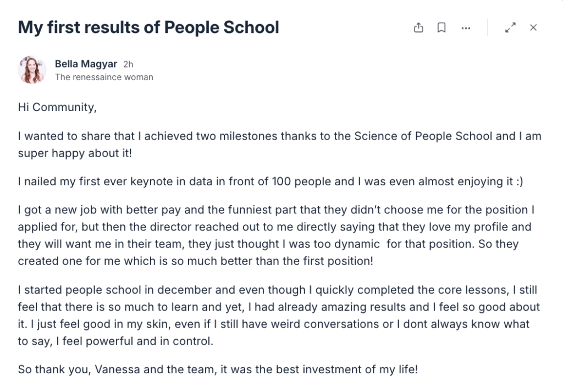The height and width of the screenshot is (392, 563).
Task: Click the post title "My first results of People School"
Action: click(x=148, y=27)
